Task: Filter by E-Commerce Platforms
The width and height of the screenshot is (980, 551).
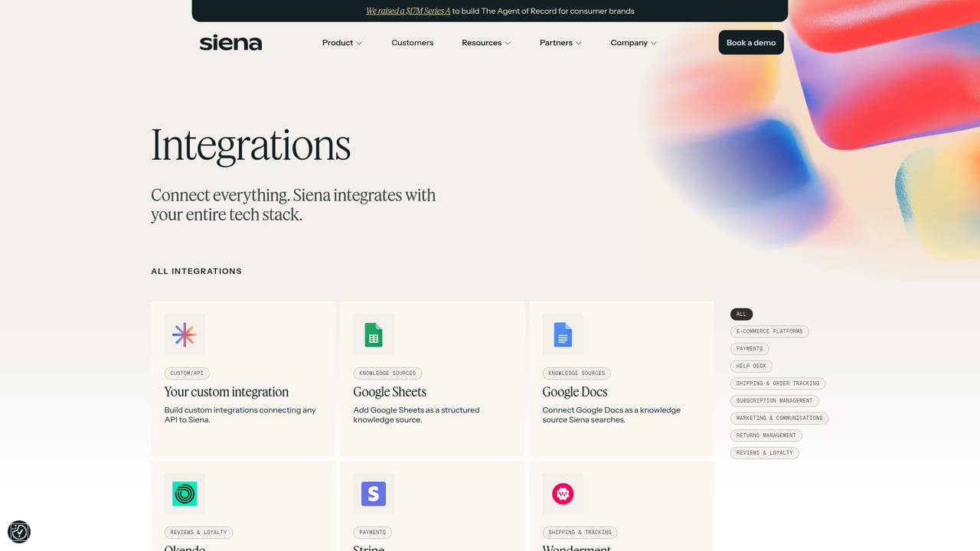Action: (769, 331)
